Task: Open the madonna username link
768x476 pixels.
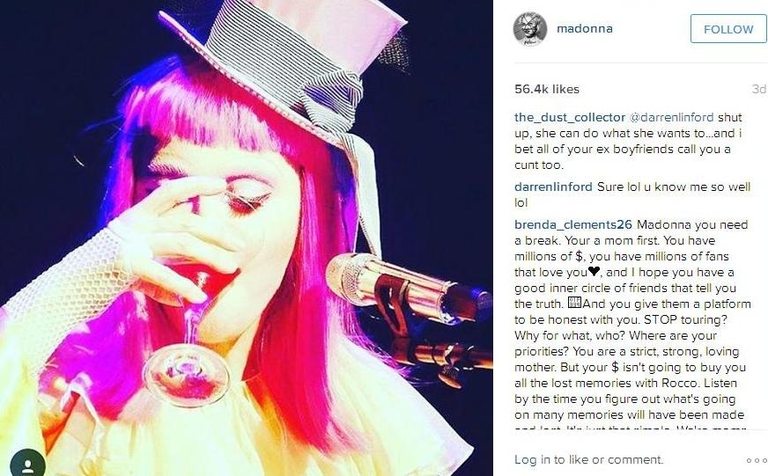Action: coord(584,28)
